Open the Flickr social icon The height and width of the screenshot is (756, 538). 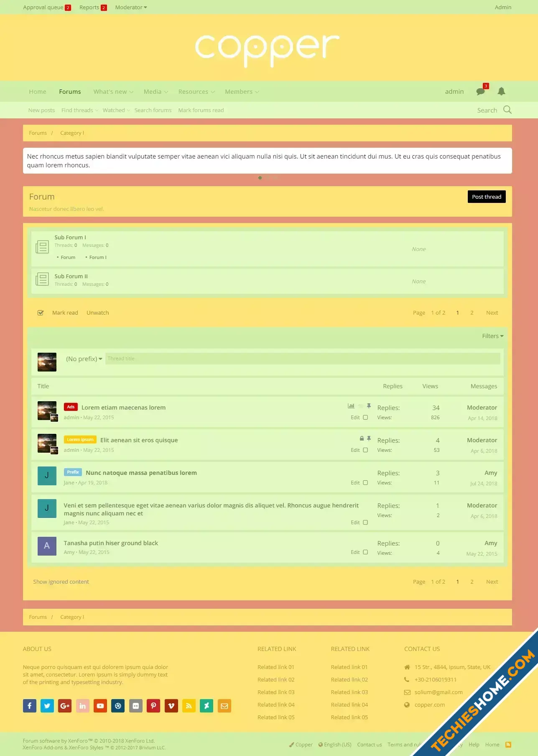pyautogui.click(x=136, y=706)
